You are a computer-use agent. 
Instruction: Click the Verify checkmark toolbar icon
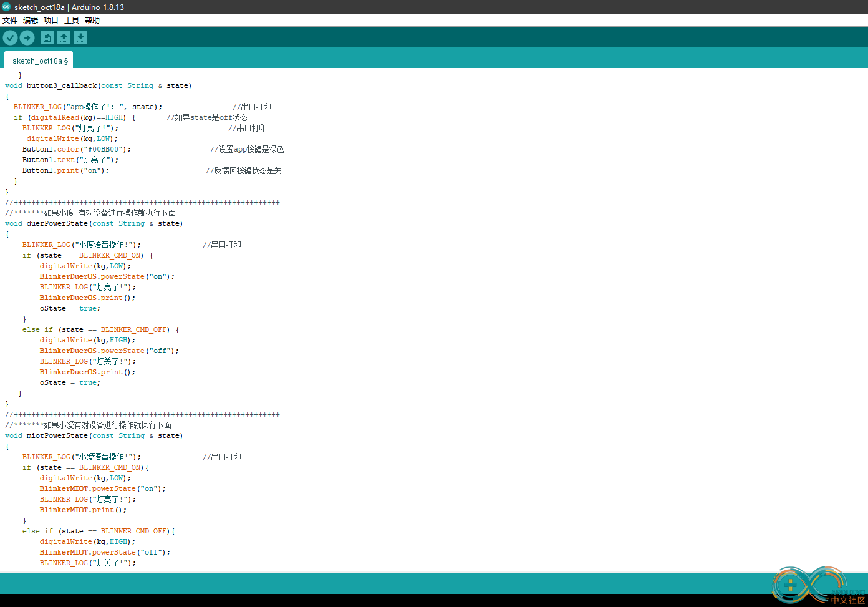click(x=10, y=38)
